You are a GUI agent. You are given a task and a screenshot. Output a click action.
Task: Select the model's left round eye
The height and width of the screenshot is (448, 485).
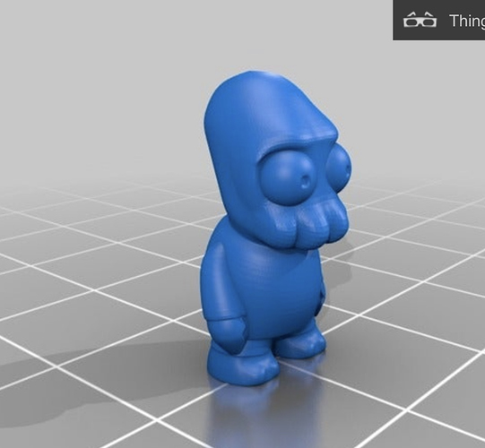point(289,178)
